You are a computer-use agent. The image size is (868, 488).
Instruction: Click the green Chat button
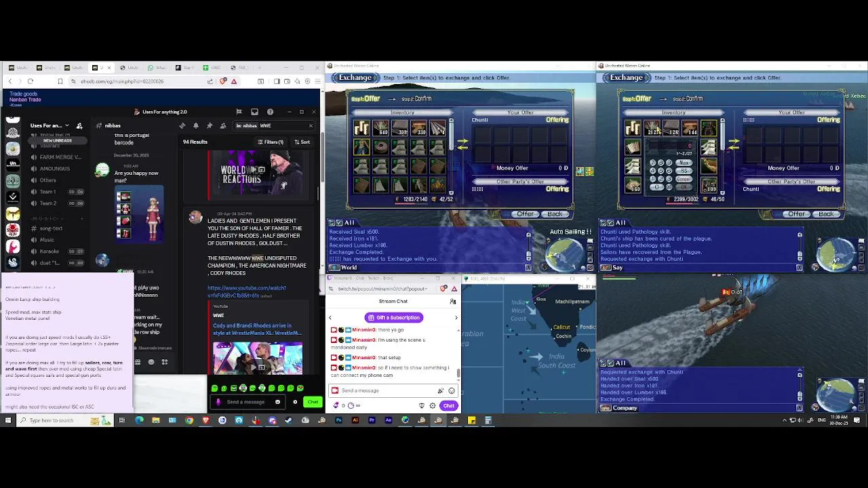pos(312,402)
